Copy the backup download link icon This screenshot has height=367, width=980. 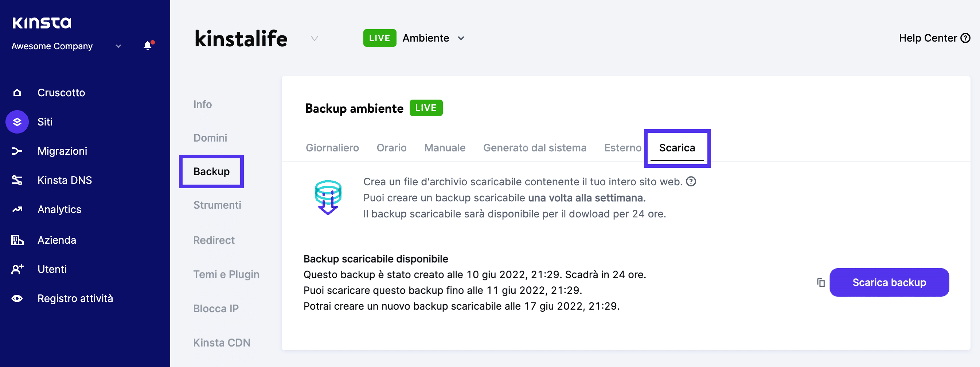pyautogui.click(x=821, y=282)
